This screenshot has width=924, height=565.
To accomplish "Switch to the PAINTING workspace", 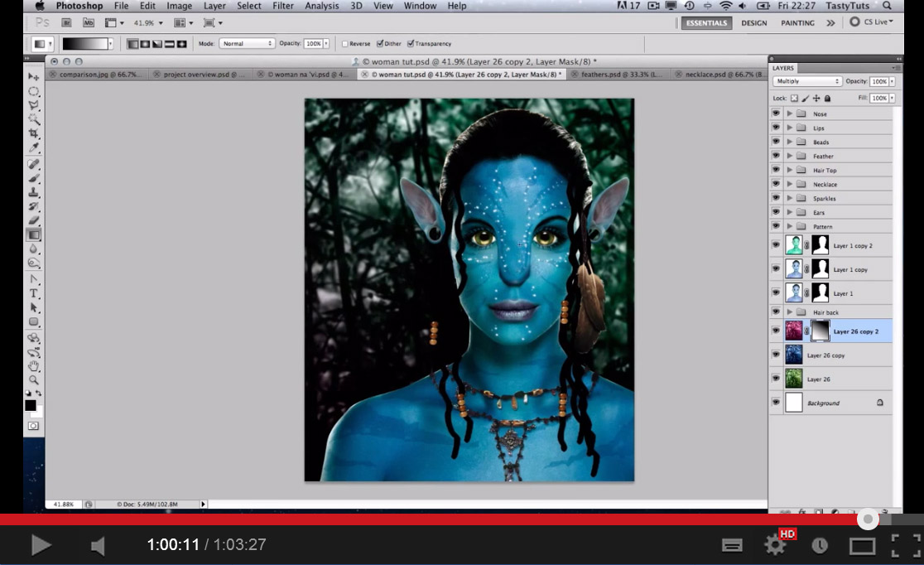I will pos(797,23).
